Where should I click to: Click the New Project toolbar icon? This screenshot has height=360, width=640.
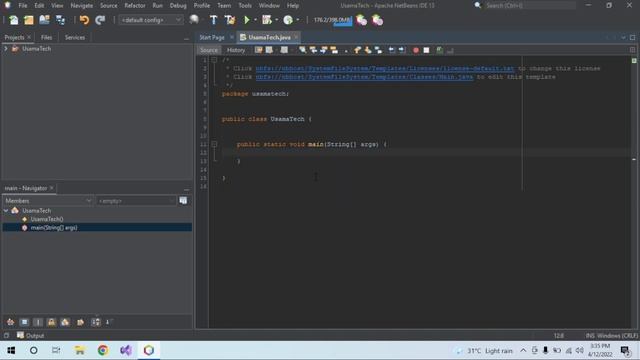point(29,20)
